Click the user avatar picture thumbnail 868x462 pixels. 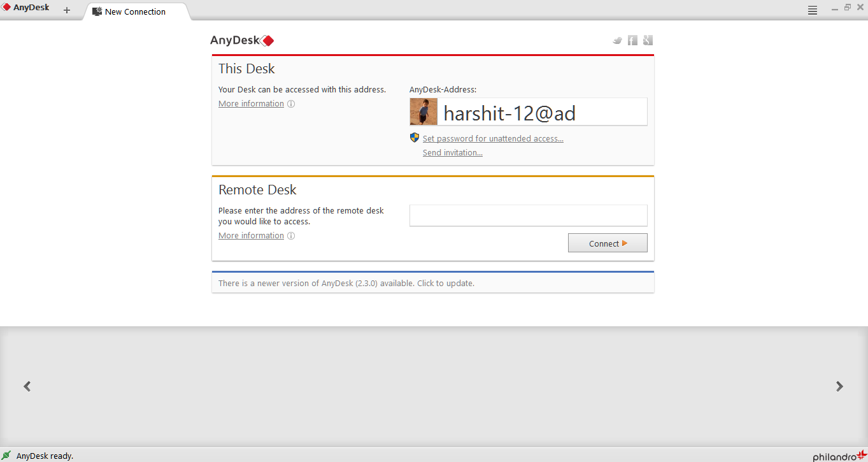coord(423,112)
